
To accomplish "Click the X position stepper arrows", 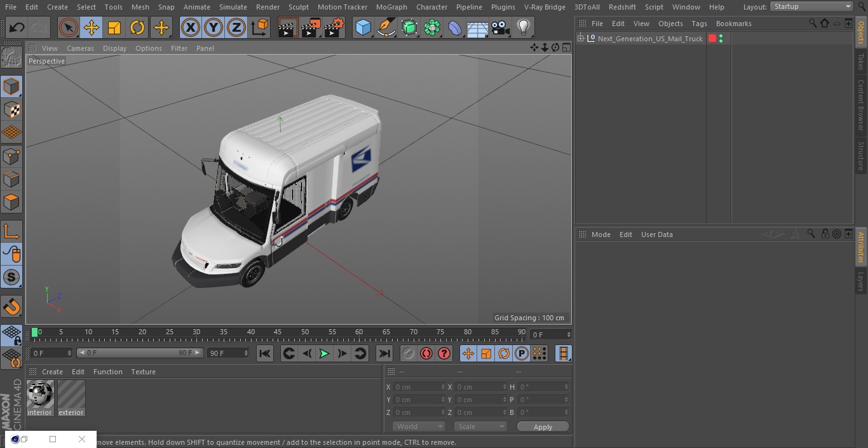I will tap(443, 387).
